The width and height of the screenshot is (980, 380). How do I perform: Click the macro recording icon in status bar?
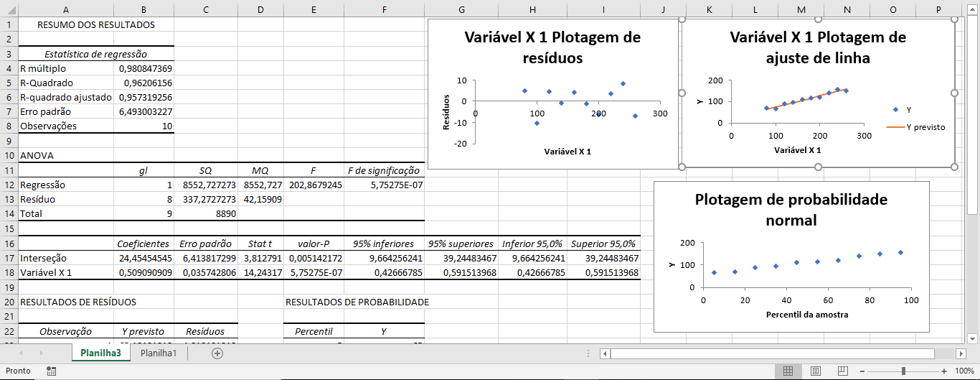[51, 371]
